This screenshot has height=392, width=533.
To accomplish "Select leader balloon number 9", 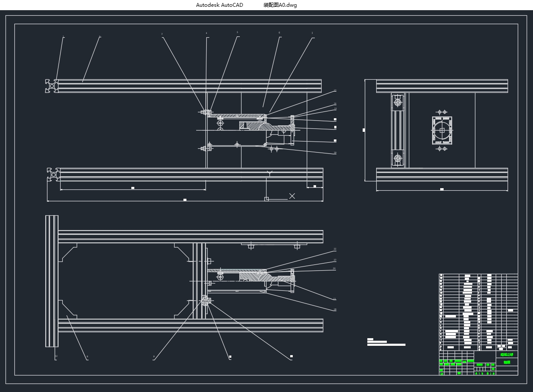I will point(154,357).
